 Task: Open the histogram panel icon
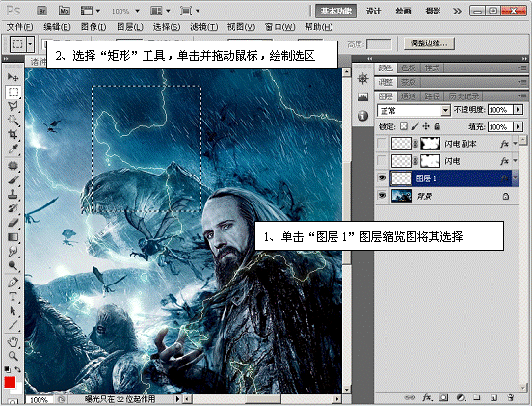click(x=362, y=97)
